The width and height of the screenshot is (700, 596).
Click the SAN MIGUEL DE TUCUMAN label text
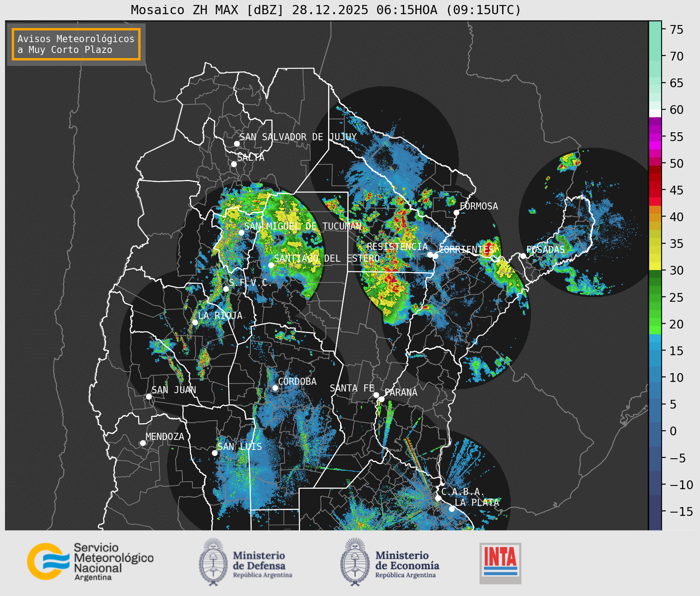pyautogui.click(x=303, y=226)
